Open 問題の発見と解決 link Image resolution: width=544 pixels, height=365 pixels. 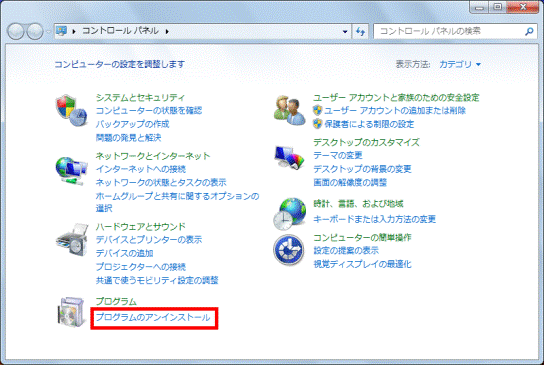pos(128,137)
